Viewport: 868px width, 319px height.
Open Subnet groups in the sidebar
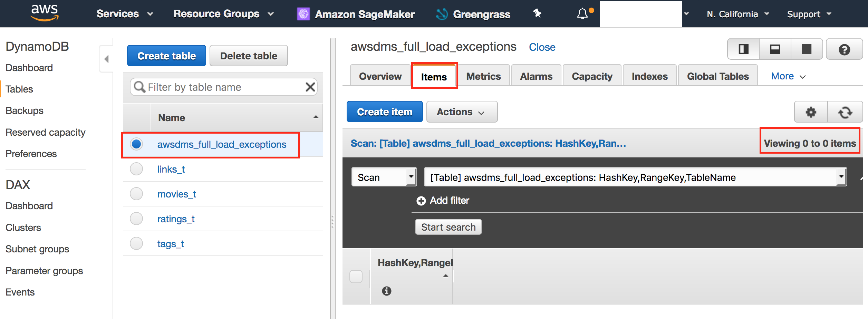point(37,249)
